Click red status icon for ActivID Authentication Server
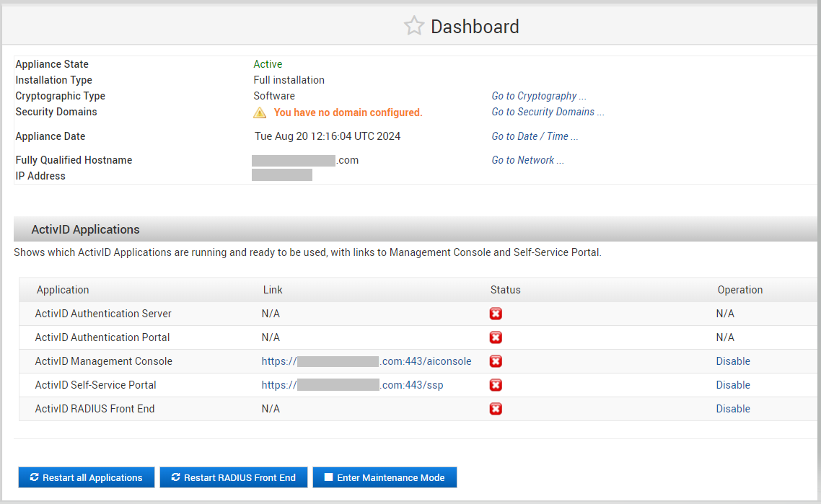The width and height of the screenshot is (821, 504). [496, 314]
